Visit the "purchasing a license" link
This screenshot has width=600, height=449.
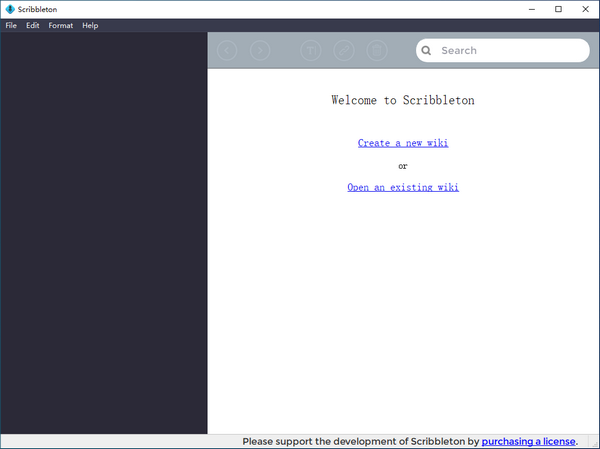pyautogui.click(x=528, y=441)
